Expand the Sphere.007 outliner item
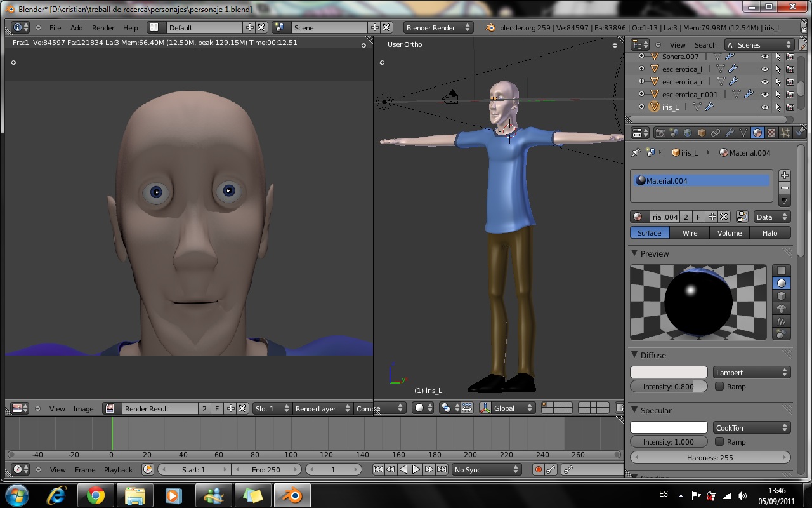This screenshot has height=508, width=812. point(641,57)
